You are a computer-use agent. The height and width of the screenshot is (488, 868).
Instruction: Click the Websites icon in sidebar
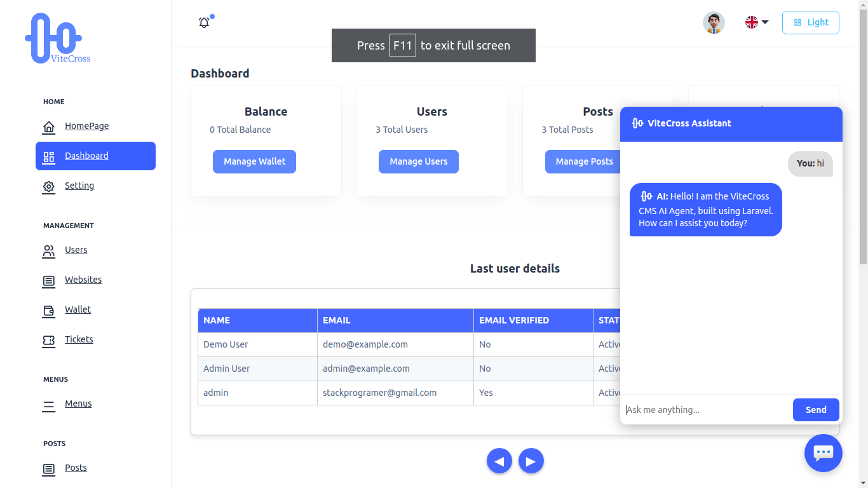point(49,281)
